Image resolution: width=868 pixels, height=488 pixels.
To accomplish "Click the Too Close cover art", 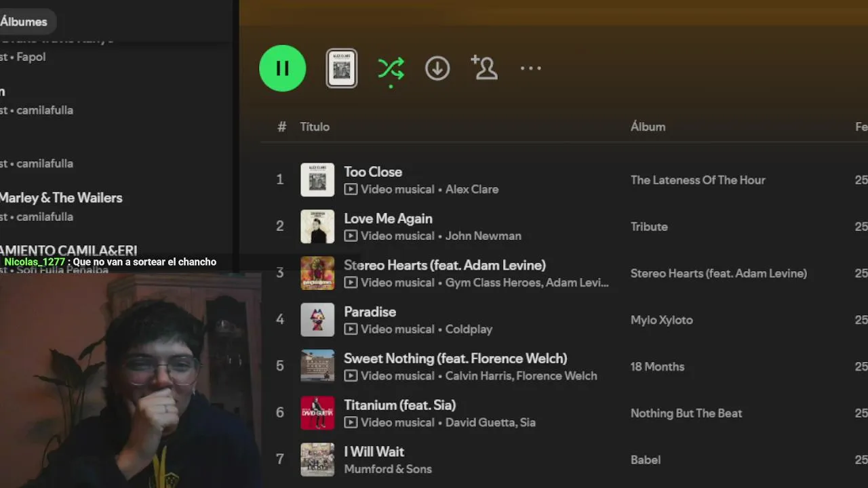I will (317, 180).
